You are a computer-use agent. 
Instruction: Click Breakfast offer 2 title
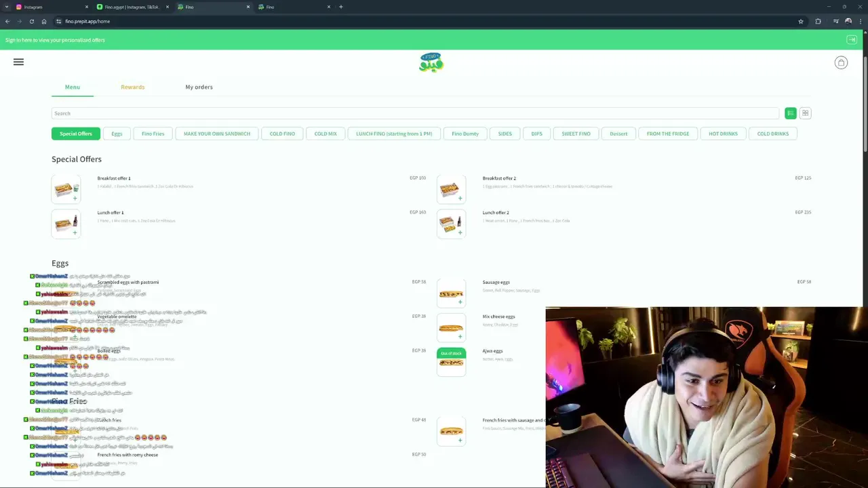499,178
